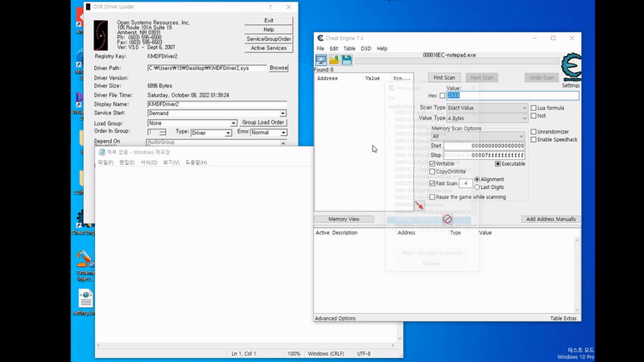Toggle the Fast Scan checkbox
The height and width of the screenshot is (362, 644).
click(x=432, y=183)
